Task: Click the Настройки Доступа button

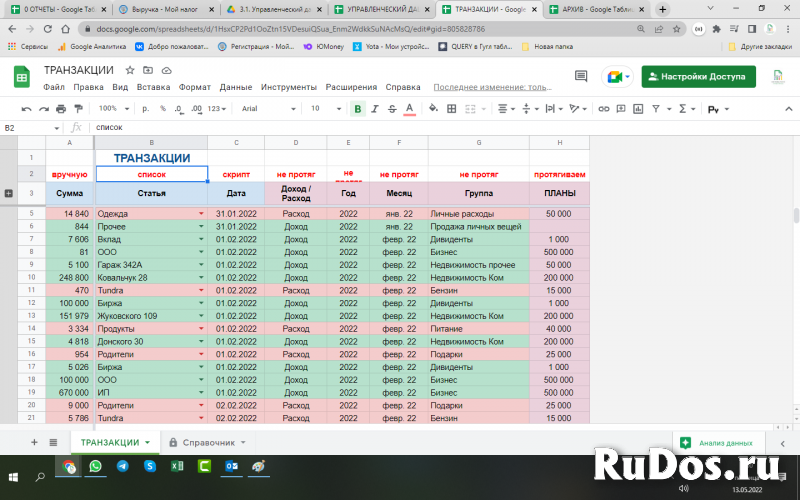Action: [699, 77]
